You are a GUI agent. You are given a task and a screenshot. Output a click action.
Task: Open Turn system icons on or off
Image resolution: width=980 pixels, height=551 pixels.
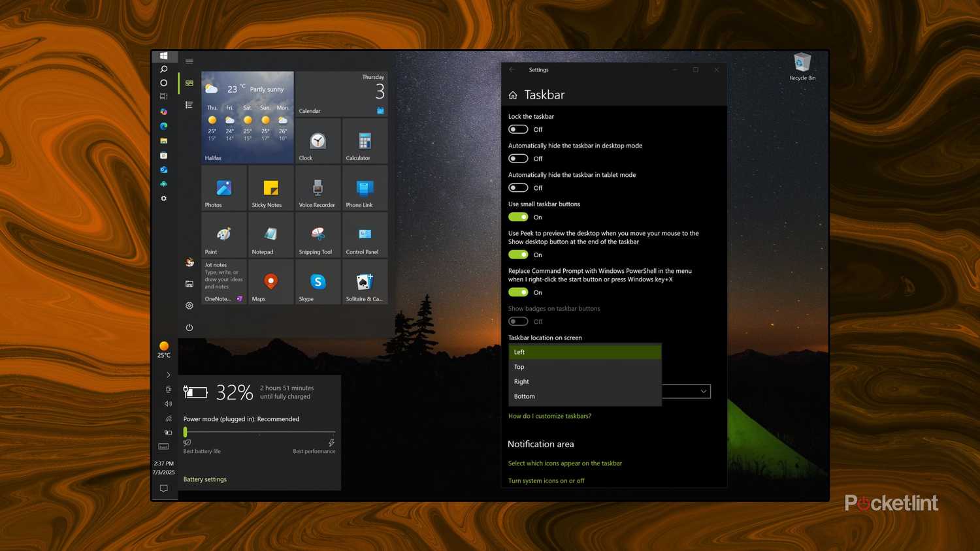pyautogui.click(x=546, y=480)
